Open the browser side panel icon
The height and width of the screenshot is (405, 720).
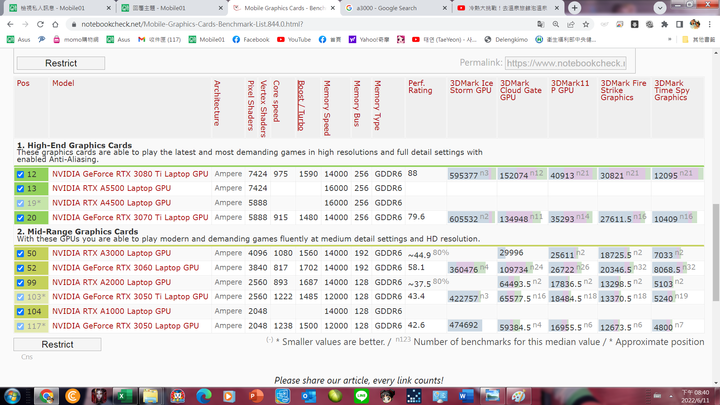pyautogui.click(x=680, y=24)
